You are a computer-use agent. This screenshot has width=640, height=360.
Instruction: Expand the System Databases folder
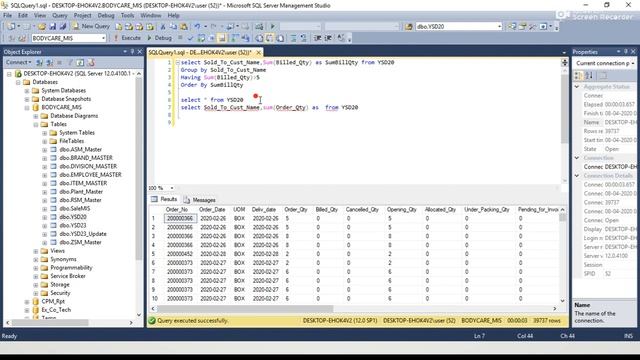[27, 91]
